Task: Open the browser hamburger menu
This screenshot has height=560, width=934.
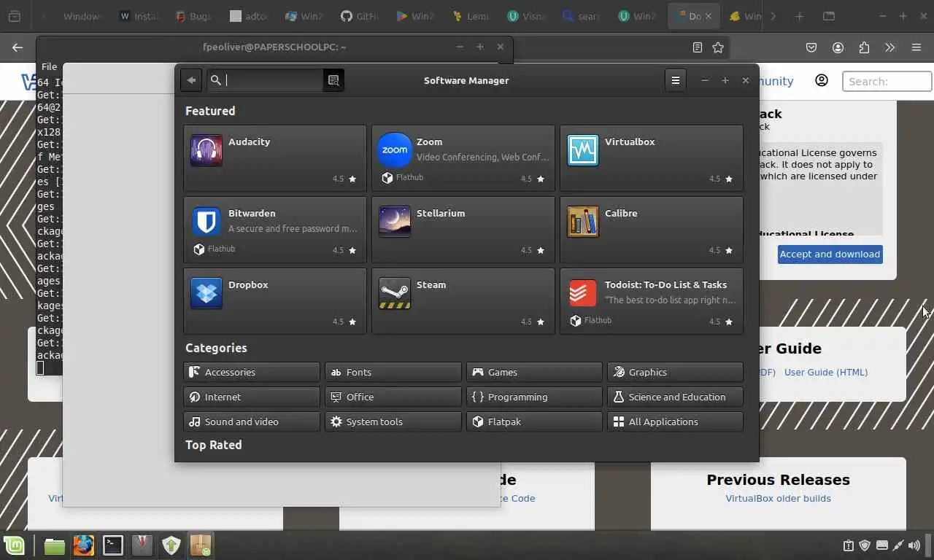Action: (x=916, y=47)
